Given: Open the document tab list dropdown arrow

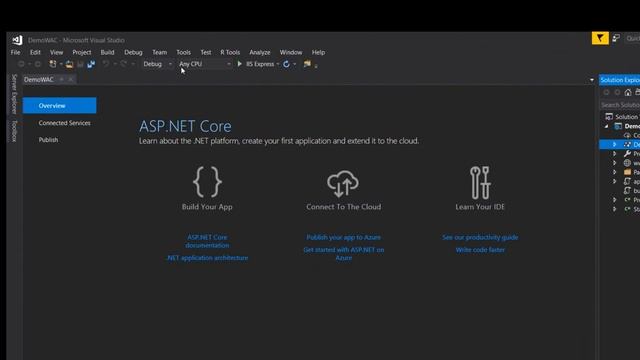Looking at the screenshot, I should 592,80.
